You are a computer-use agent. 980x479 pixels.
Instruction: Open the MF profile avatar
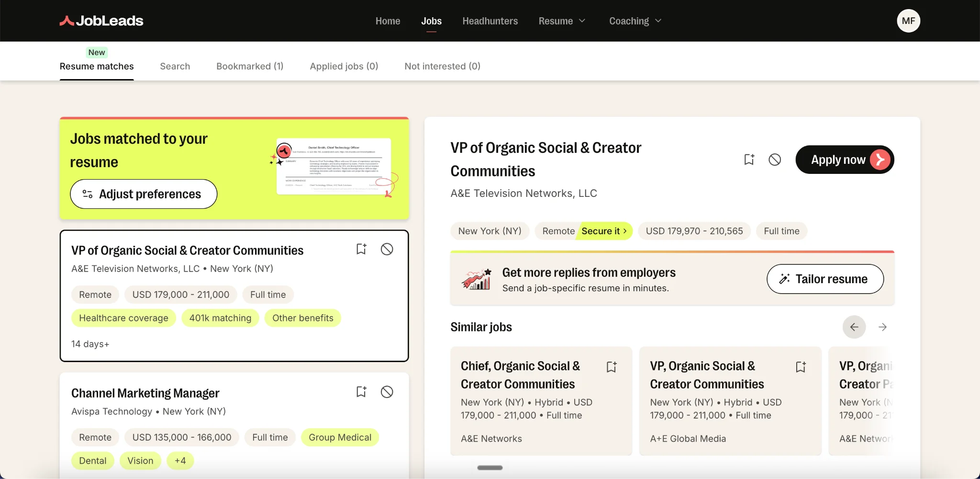click(x=908, y=21)
